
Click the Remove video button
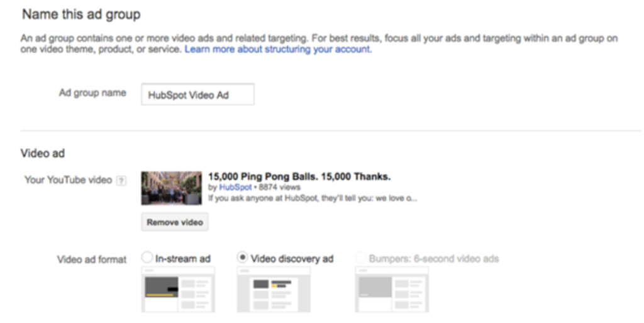click(x=175, y=222)
